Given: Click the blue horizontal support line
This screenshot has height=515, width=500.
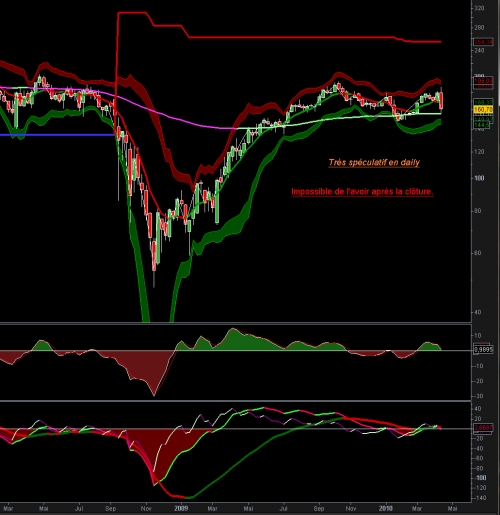Looking at the screenshot, I should 57,135.
